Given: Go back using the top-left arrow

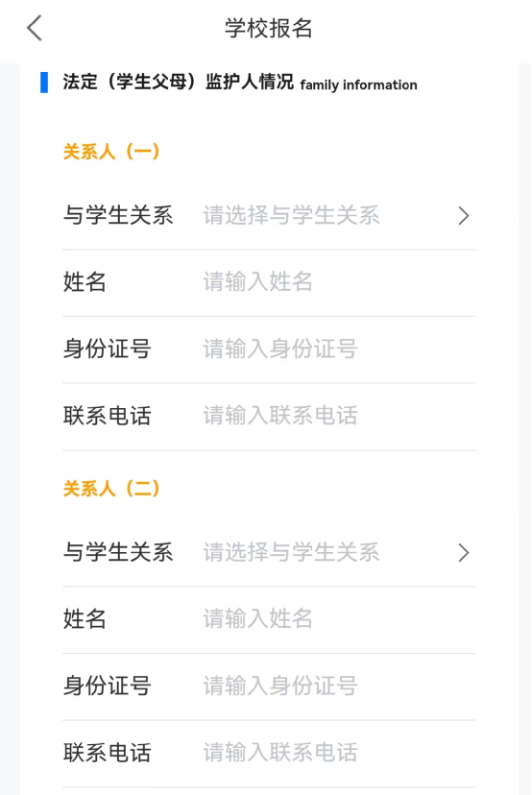Looking at the screenshot, I should [x=35, y=28].
